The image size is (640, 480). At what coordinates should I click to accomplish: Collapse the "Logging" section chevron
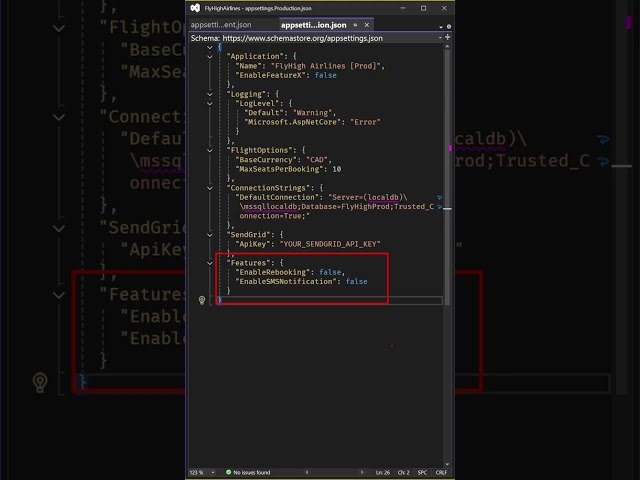pos(209,94)
